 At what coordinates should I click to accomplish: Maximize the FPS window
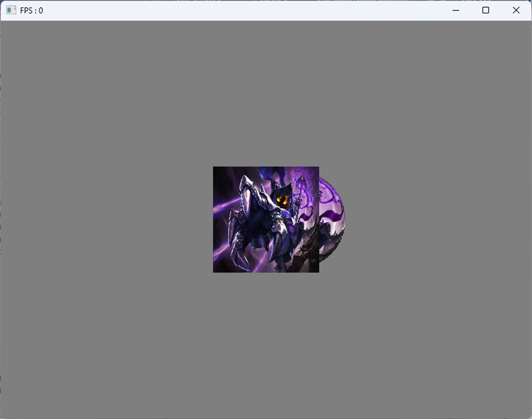(x=485, y=10)
